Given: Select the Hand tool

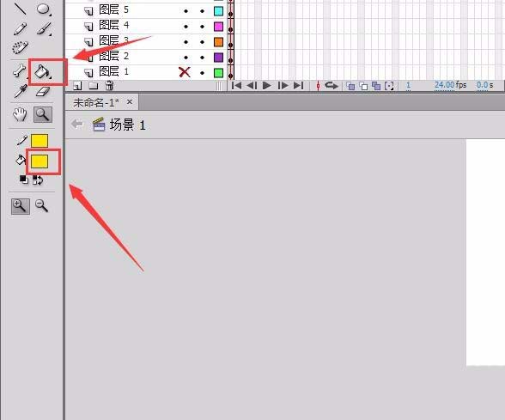Looking at the screenshot, I should click(20, 115).
